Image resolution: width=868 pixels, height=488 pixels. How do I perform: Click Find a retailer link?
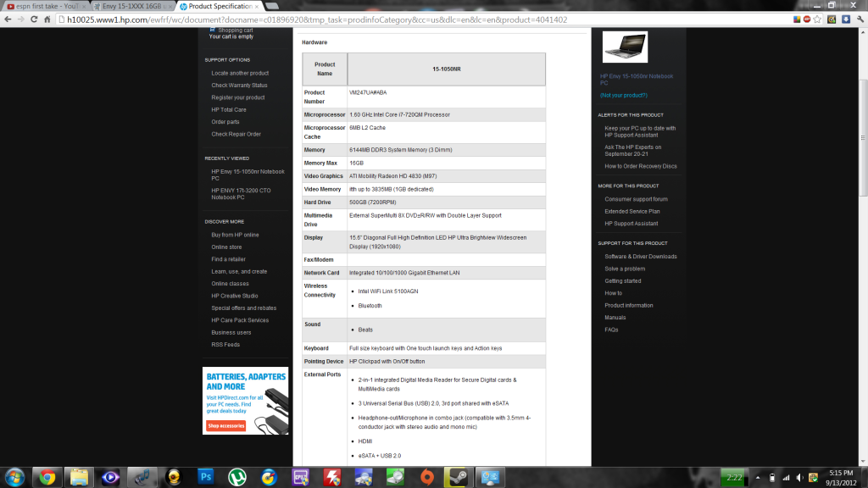(x=228, y=259)
